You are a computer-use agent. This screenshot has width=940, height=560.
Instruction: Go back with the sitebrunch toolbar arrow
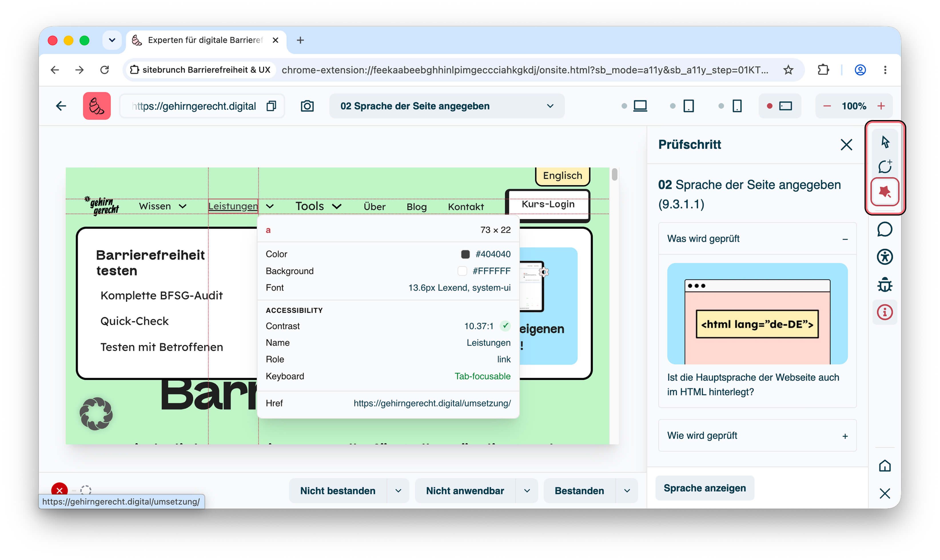click(x=61, y=106)
